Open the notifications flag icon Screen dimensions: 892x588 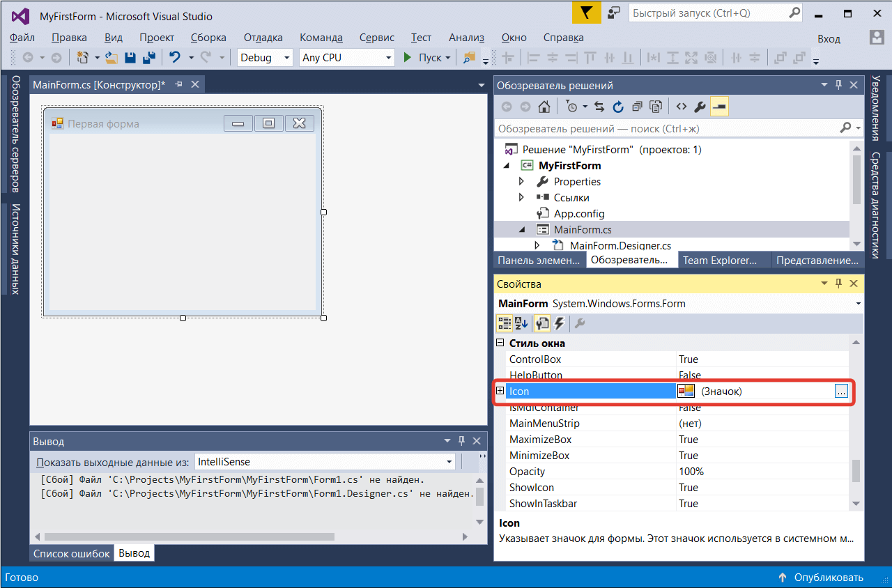[x=587, y=13]
